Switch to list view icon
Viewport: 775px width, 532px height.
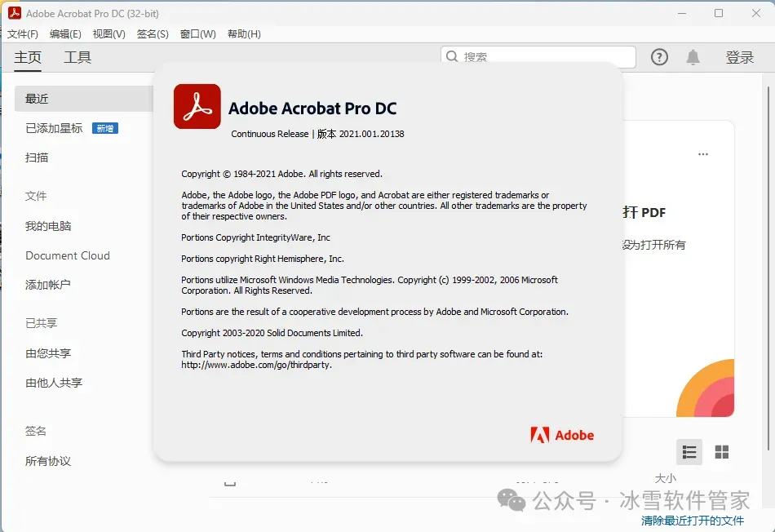[689, 452]
